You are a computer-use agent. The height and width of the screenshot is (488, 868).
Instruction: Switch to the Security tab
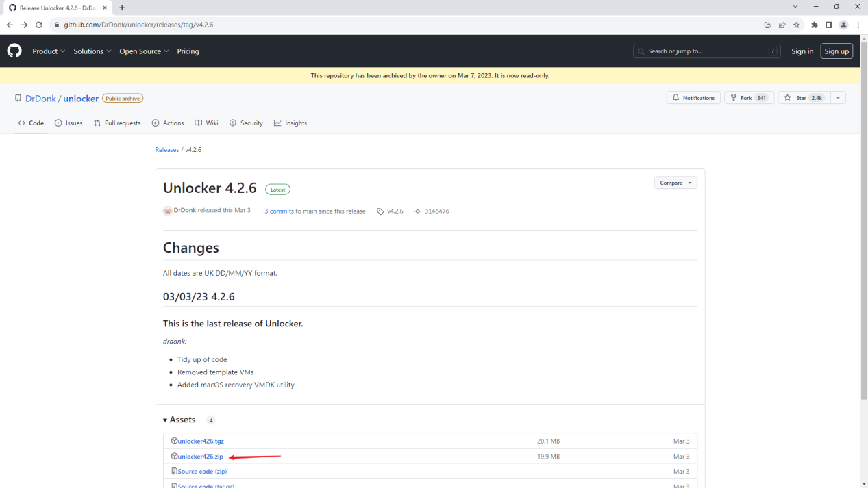(246, 123)
